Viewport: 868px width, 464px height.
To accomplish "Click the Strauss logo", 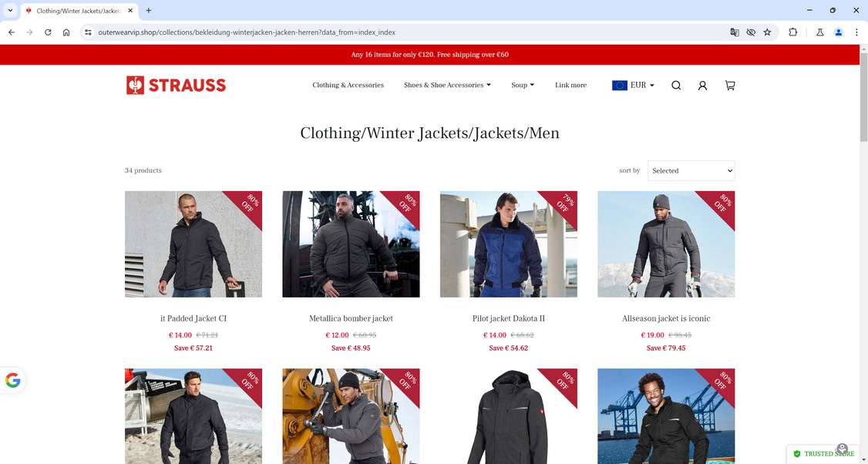I will click(x=176, y=86).
